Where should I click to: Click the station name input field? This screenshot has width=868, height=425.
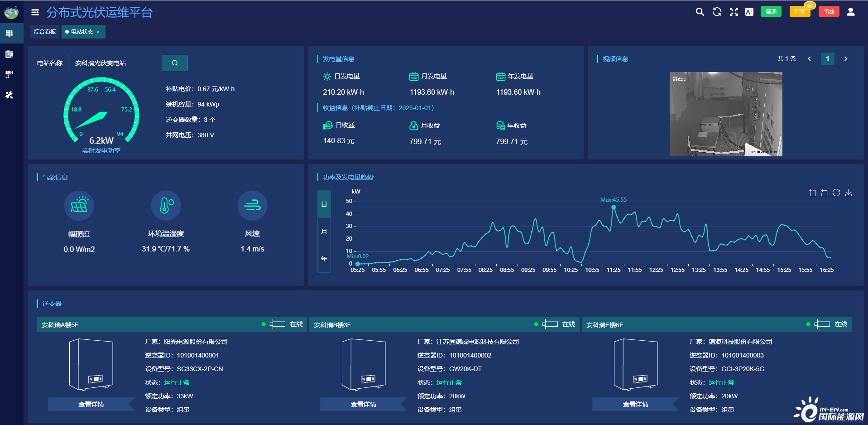coord(115,63)
